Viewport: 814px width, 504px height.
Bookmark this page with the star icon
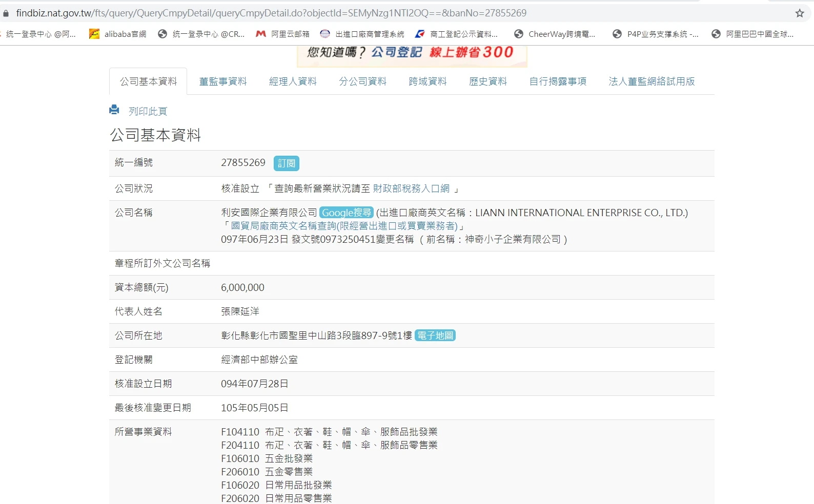(799, 13)
